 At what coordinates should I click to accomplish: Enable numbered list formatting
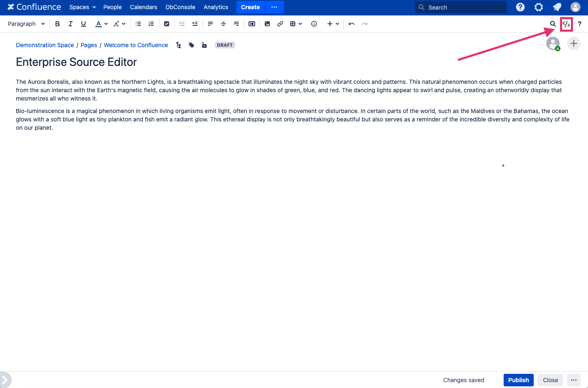click(151, 24)
